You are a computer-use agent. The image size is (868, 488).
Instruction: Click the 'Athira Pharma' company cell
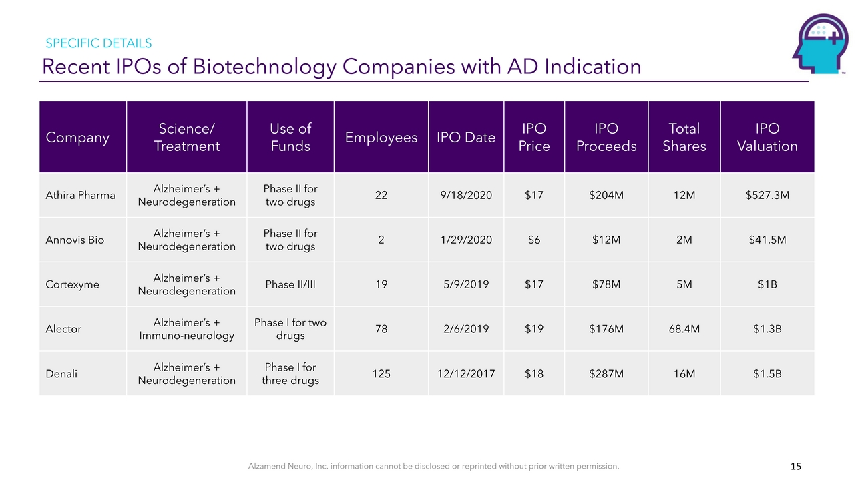coord(80,195)
